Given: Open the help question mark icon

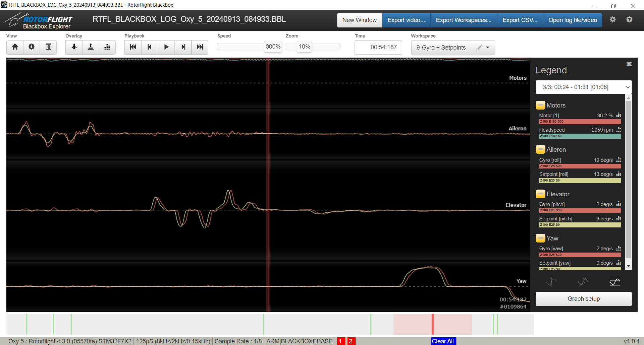Looking at the screenshot, I should click(629, 20).
